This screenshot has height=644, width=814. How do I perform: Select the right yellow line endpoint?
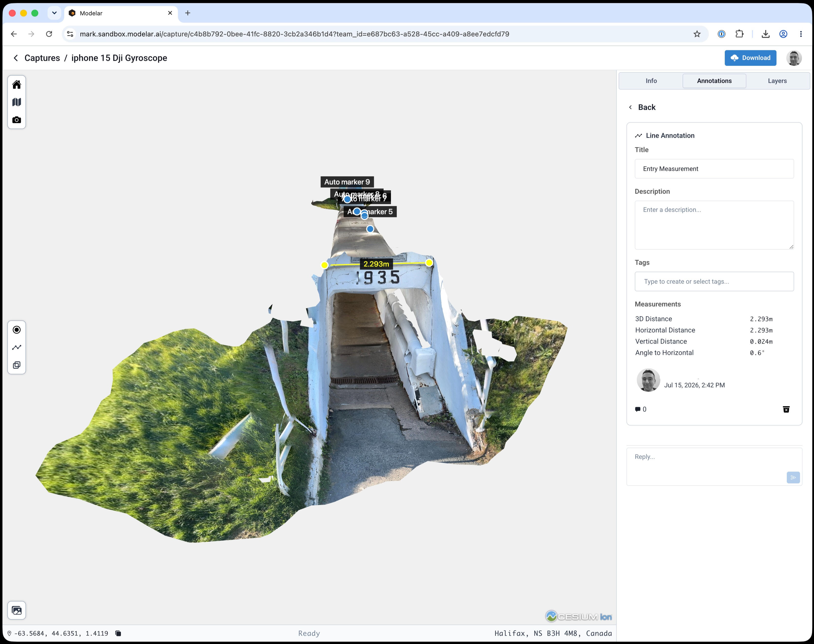(x=429, y=263)
